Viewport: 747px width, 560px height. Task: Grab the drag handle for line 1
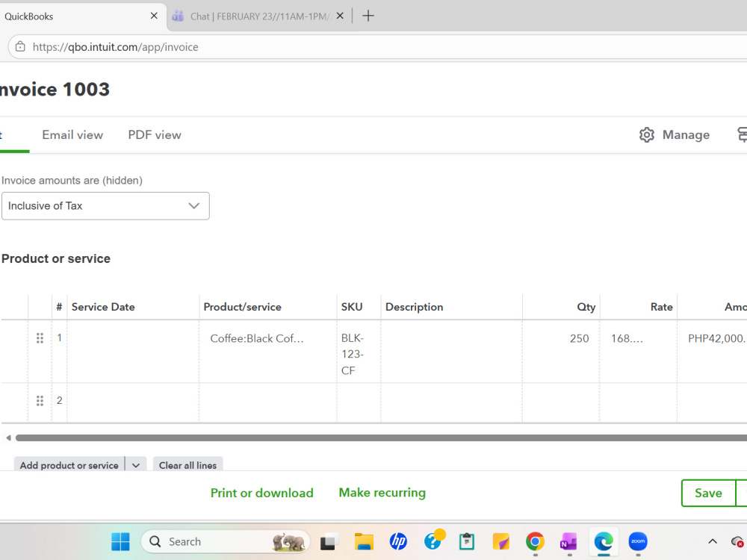40,338
